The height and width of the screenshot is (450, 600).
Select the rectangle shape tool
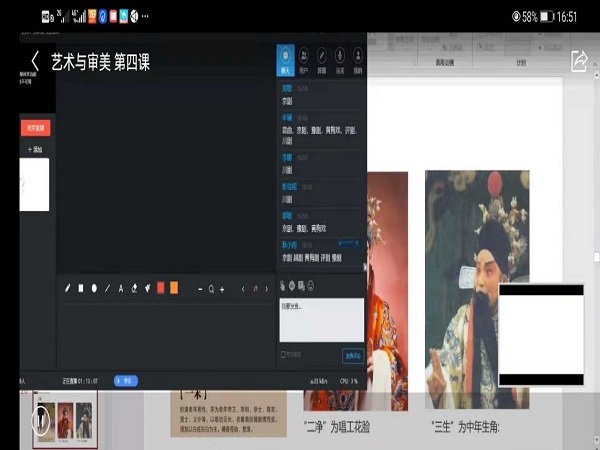point(81,288)
